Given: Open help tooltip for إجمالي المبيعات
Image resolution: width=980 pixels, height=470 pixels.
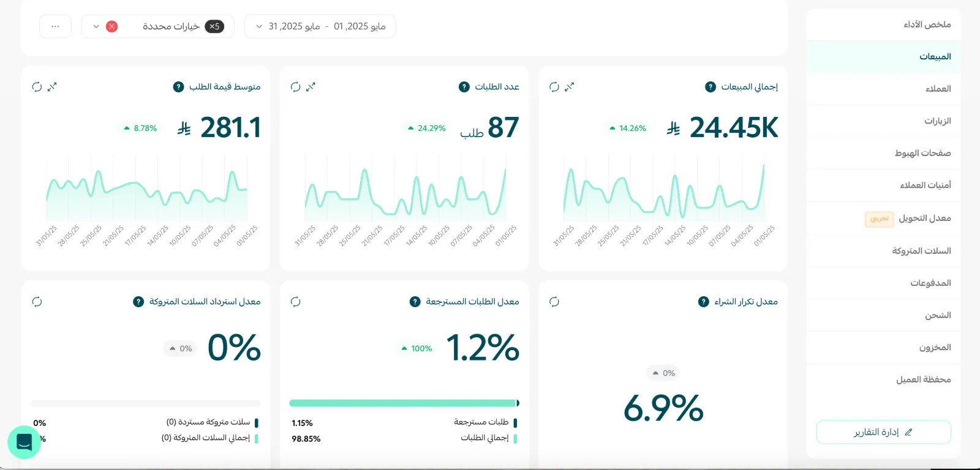Looking at the screenshot, I should click(x=710, y=87).
